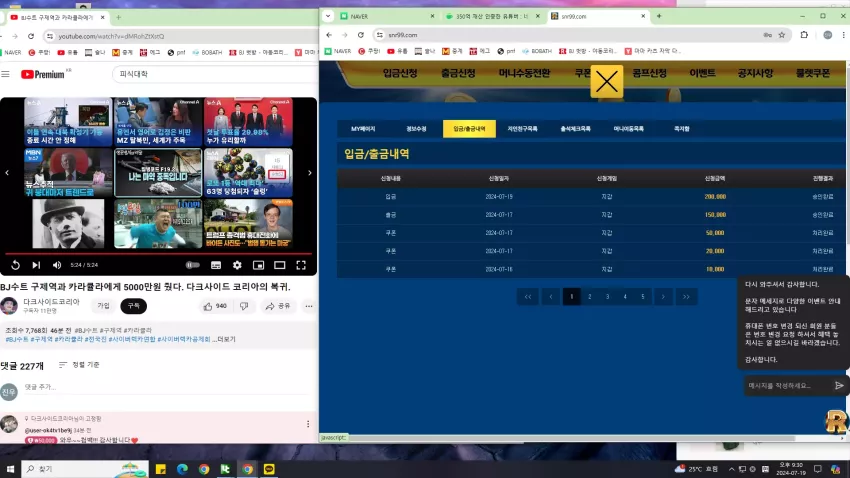
Task: Open the MBN 트럼프 suggested video thumbnail
Action: tap(68, 173)
